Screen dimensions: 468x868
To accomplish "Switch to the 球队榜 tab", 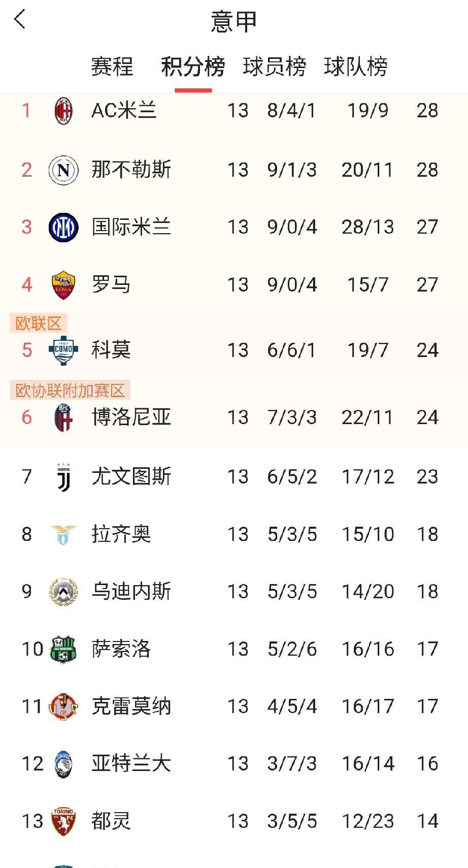I will [x=355, y=67].
